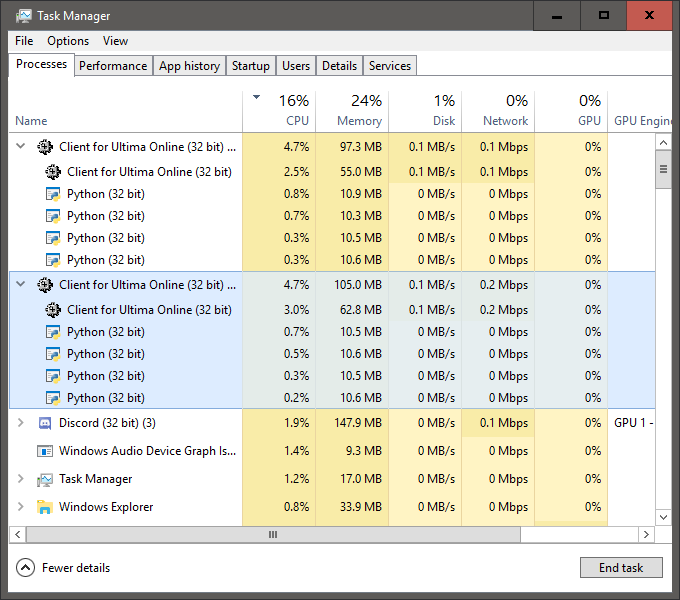Open the Users tab
Viewport: 680px width, 600px height.
(x=296, y=66)
